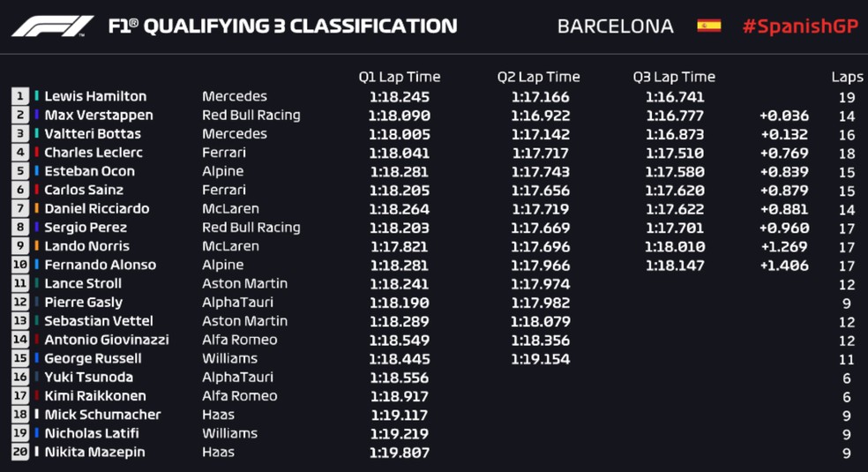Select Fernando Alonso driver row name
Image resolution: width=868 pixels, height=472 pixels.
point(101,265)
